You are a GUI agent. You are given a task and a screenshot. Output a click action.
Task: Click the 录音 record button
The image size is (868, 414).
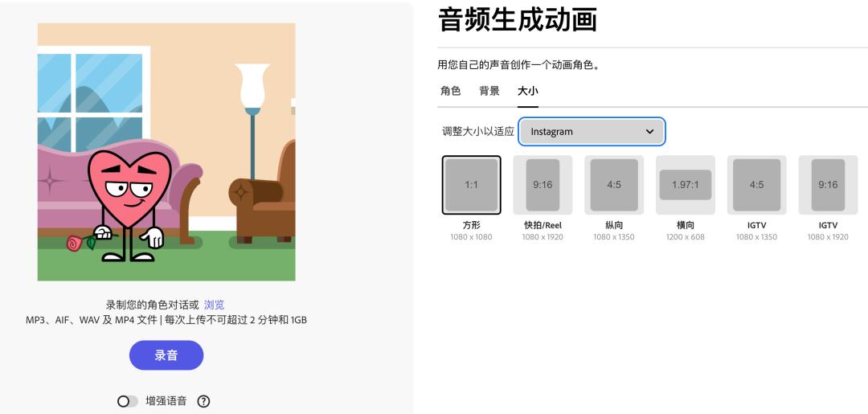(166, 355)
